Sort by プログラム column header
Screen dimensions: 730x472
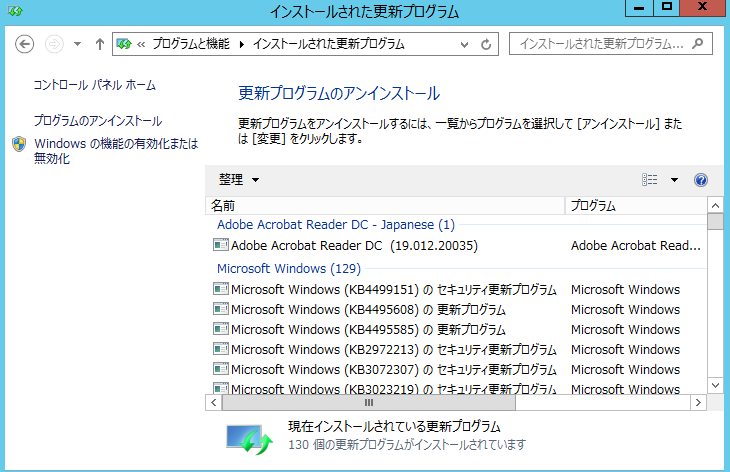[x=636, y=205]
